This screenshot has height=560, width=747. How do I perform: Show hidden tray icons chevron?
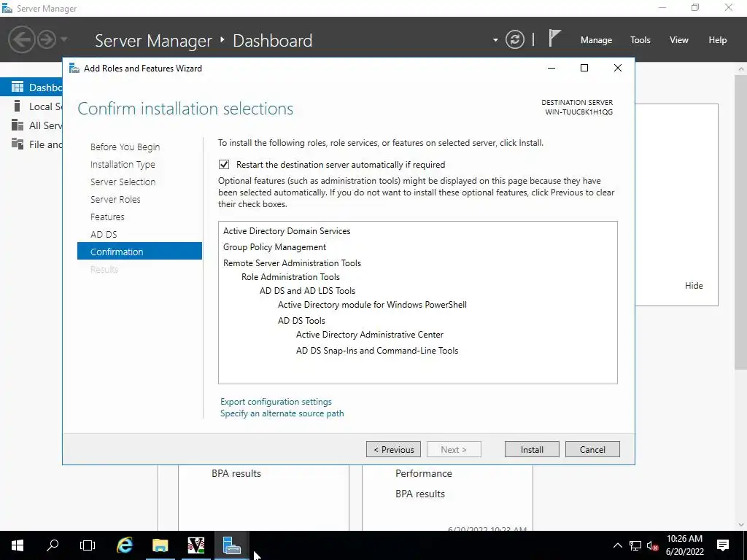(617, 545)
